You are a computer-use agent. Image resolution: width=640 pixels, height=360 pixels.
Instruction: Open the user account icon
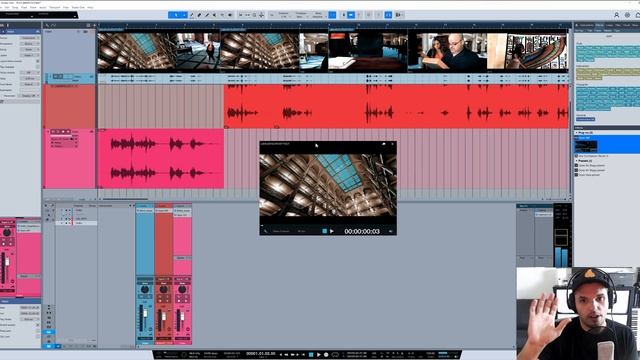[x=616, y=15]
